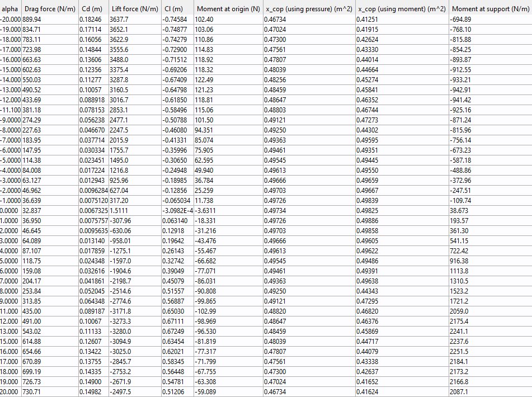Click the Drag force (N/m) column header

pyautogui.click(x=50, y=9)
